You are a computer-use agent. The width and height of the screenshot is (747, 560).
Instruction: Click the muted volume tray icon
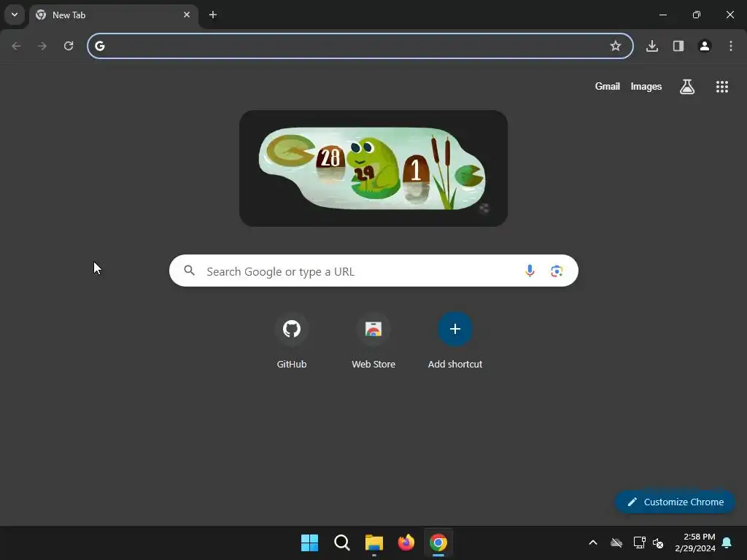658,542
